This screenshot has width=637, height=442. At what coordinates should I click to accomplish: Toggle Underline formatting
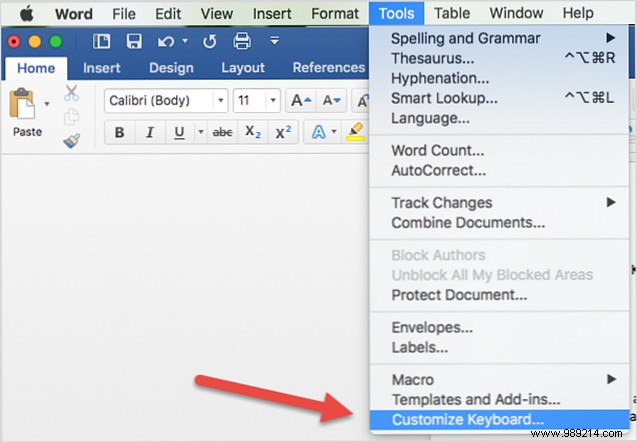[179, 132]
